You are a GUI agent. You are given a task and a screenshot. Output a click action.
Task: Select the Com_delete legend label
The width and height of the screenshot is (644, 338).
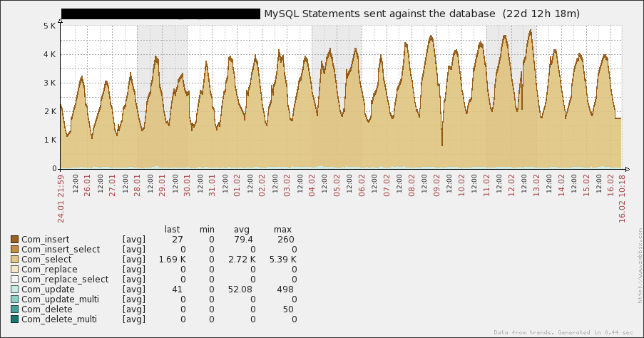[47, 309]
